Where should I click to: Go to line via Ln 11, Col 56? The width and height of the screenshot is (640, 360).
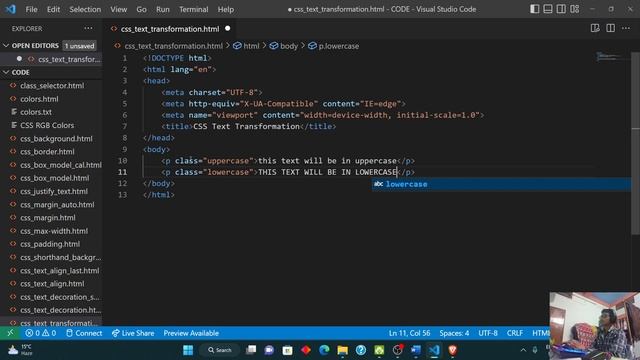point(409,333)
